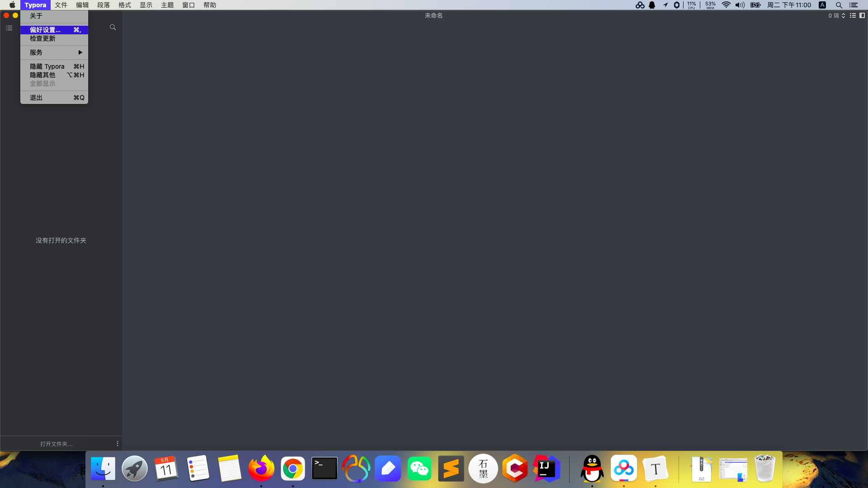Click the sidebar outline list icon
The width and height of the screenshot is (868, 488).
click(x=9, y=28)
